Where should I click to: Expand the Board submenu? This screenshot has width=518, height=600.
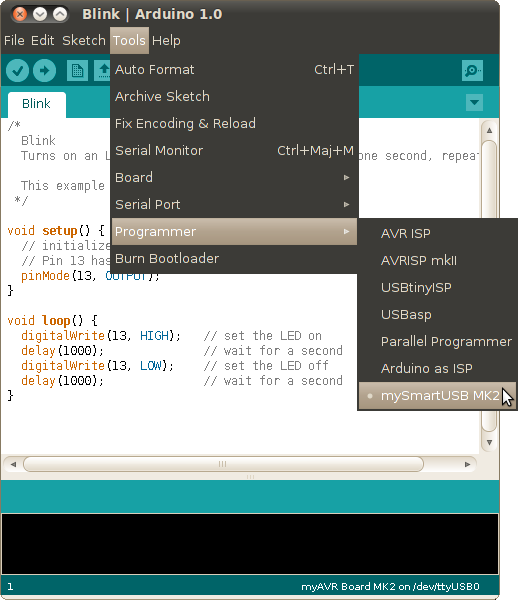[234, 177]
